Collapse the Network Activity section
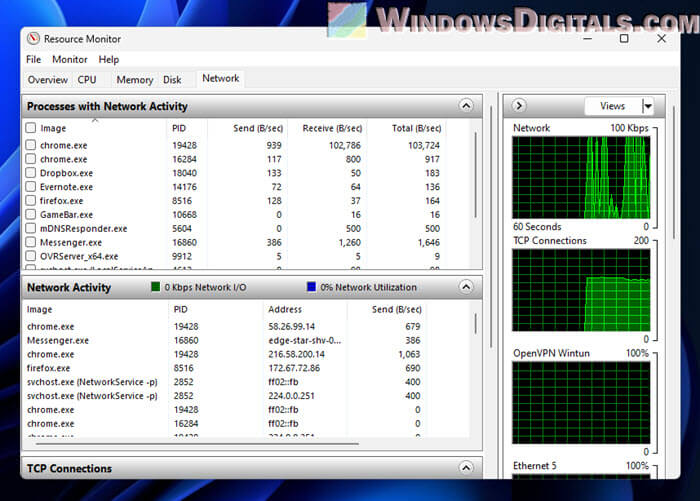Viewport: 700px width, 501px height. click(x=466, y=287)
